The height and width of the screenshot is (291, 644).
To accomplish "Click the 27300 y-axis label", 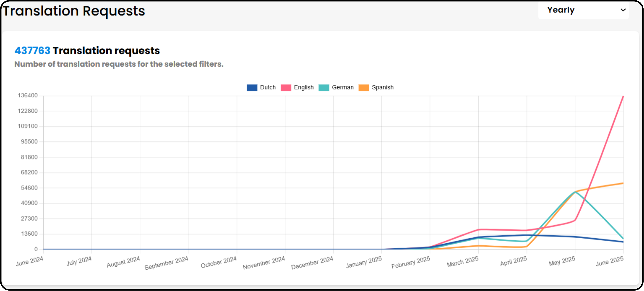I will (29, 219).
